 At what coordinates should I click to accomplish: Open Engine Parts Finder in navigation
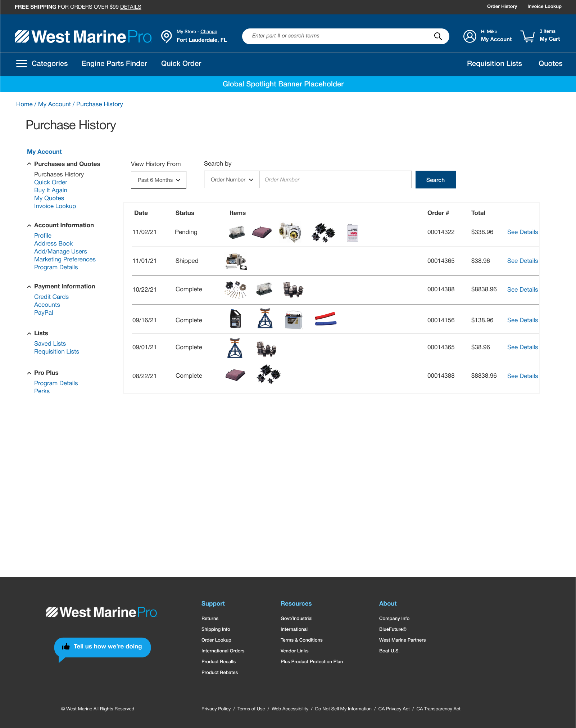pyautogui.click(x=114, y=64)
